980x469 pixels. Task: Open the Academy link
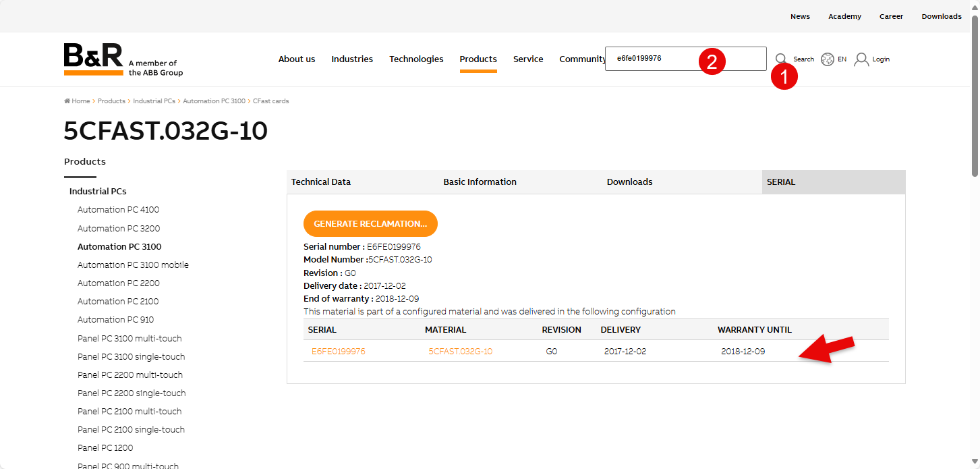coord(844,16)
